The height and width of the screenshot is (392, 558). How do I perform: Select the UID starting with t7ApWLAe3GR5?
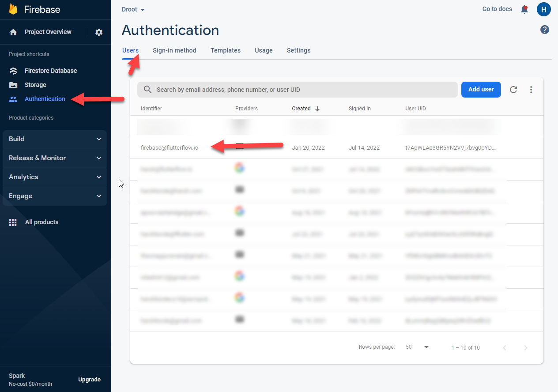(451, 148)
